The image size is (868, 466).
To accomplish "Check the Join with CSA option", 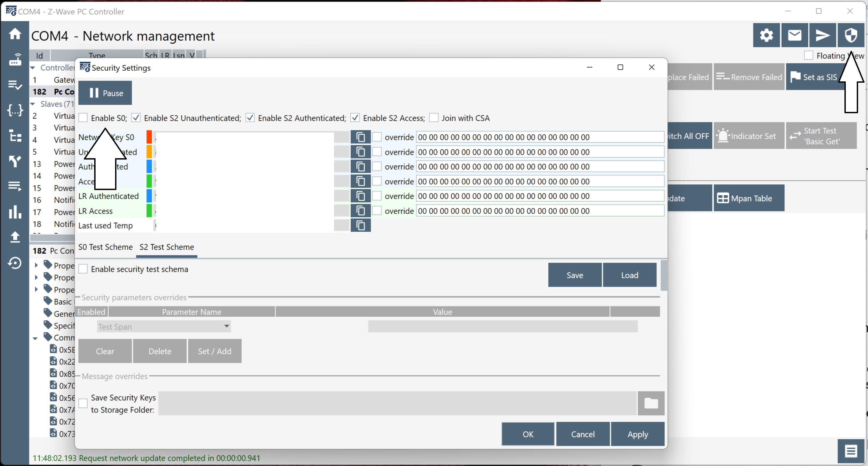I will pos(434,118).
